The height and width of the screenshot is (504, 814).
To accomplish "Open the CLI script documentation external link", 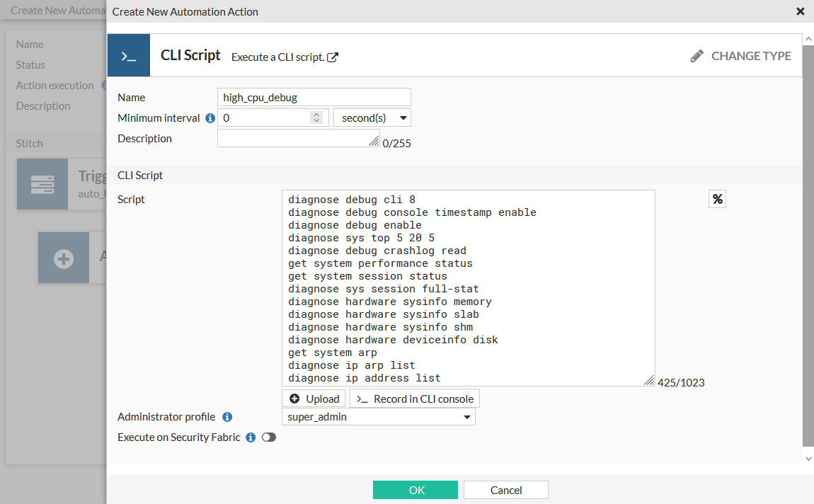I will pyautogui.click(x=331, y=57).
